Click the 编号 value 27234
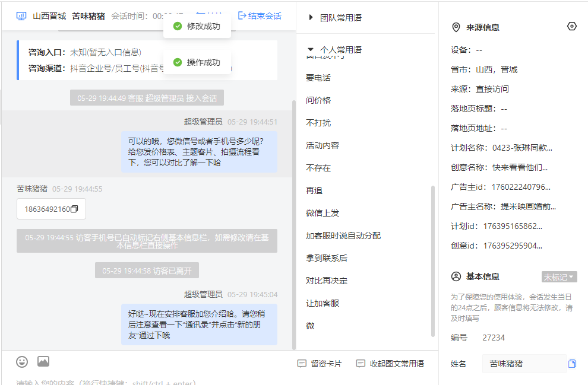 click(494, 338)
